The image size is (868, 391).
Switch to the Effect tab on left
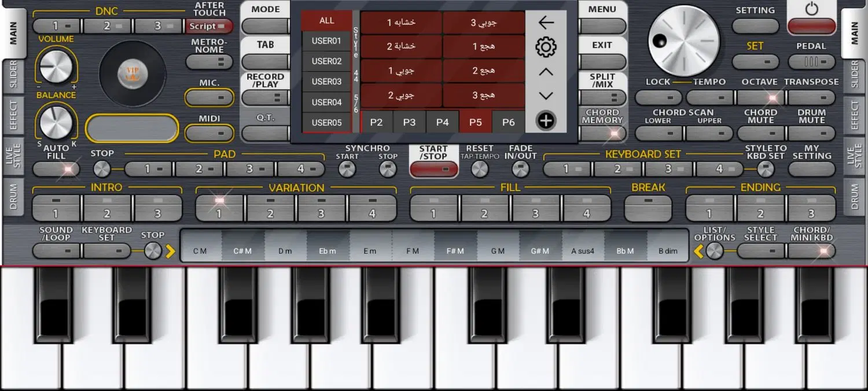tap(13, 114)
